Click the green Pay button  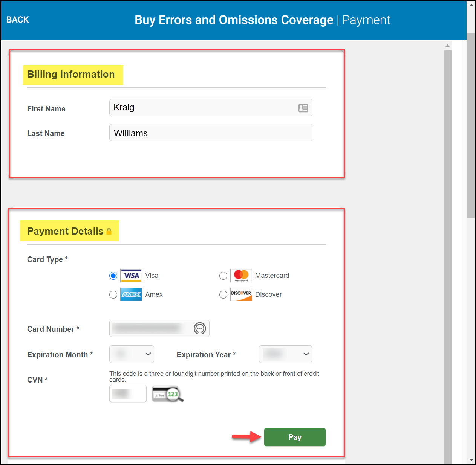tap(295, 437)
